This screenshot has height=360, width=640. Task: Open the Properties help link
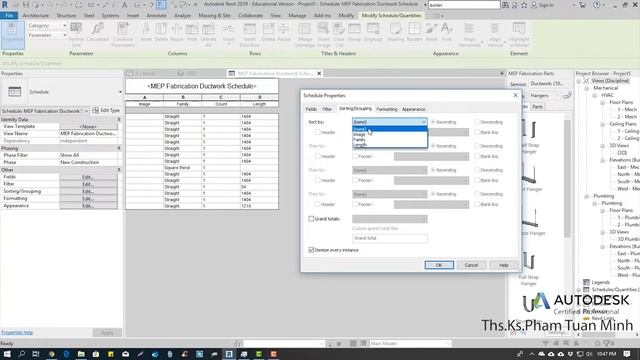point(17,332)
